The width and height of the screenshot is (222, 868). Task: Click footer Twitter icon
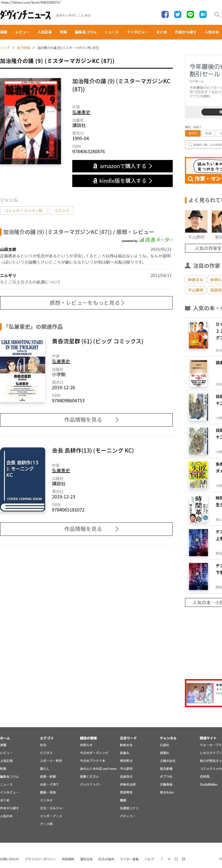coord(169,859)
